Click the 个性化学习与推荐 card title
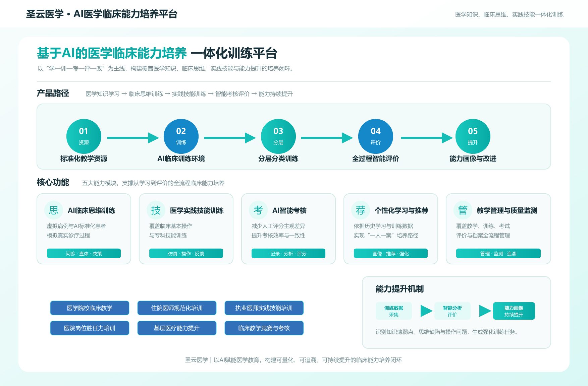The image size is (588, 386). (x=402, y=210)
